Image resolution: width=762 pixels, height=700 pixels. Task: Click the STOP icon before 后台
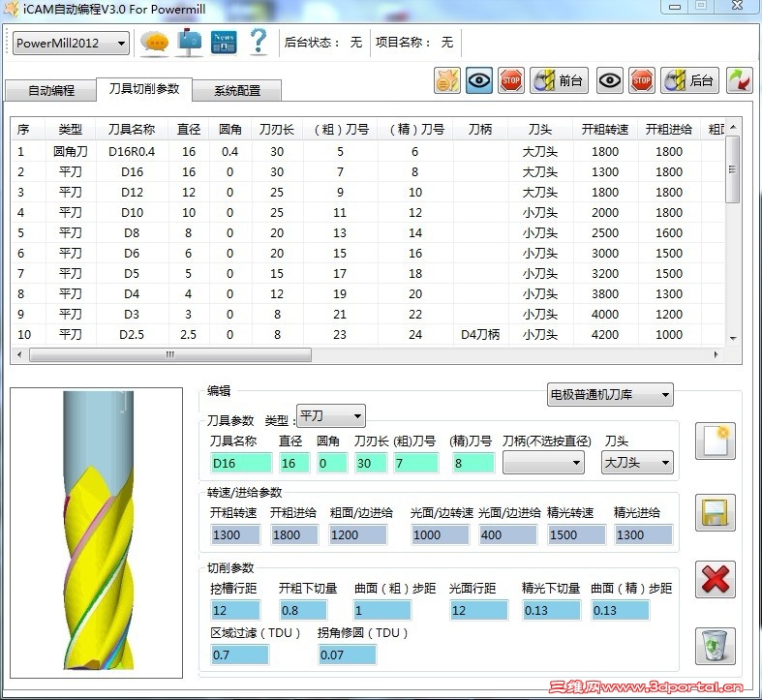[x=642, y=80]
